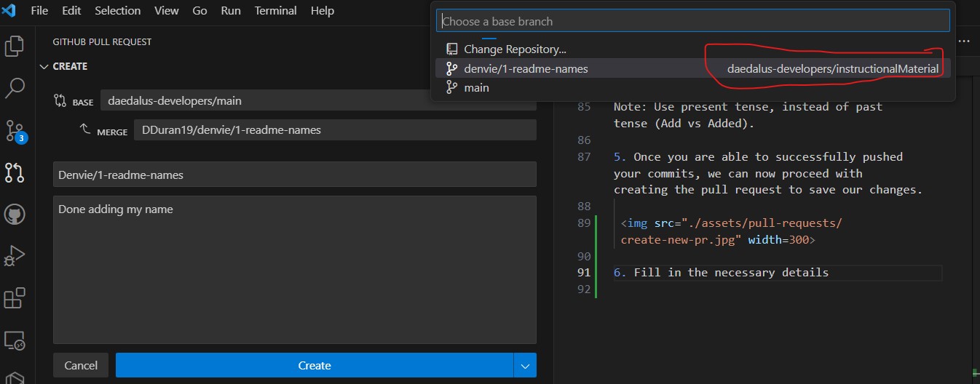Open Source Control with 3 pending changes
Screen dimensions: 980x384
coord(15,131)
